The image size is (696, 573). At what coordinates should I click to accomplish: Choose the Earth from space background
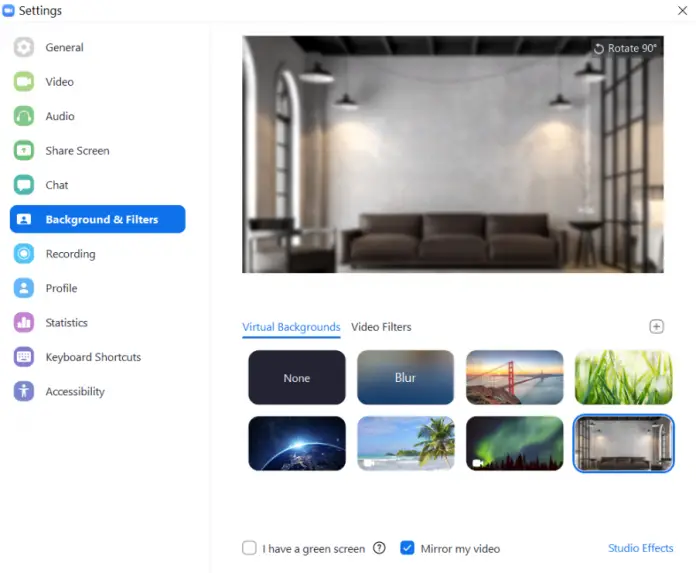click(297, 443)
